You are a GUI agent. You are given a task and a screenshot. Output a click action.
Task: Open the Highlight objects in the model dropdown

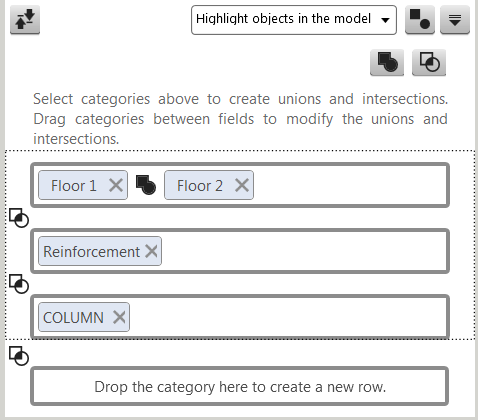(294, 20)
